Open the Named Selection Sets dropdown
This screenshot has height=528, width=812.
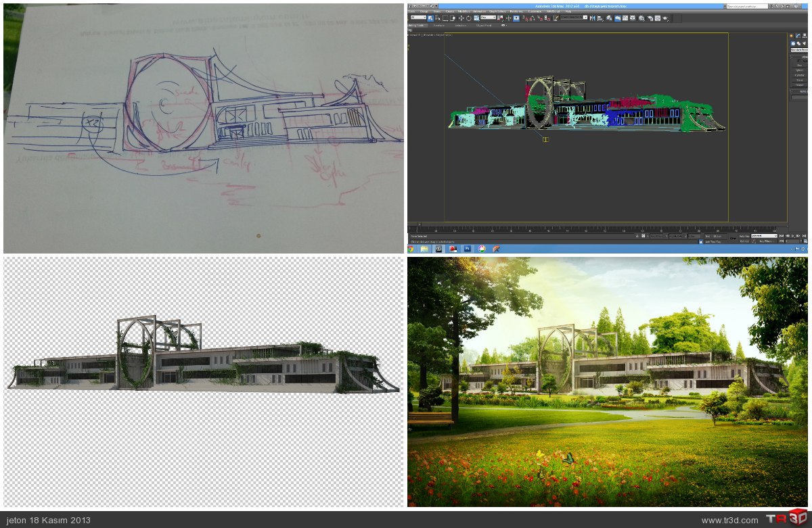click(x=573, y=18)
